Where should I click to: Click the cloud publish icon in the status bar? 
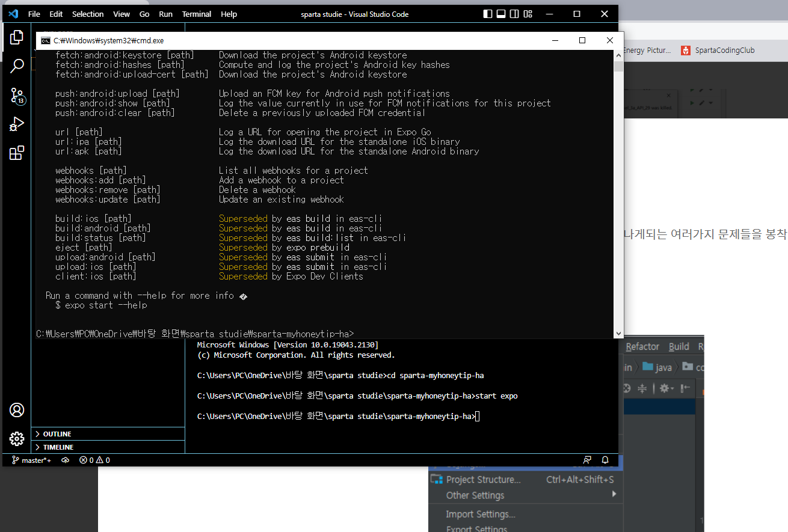[x=65, y=460]
